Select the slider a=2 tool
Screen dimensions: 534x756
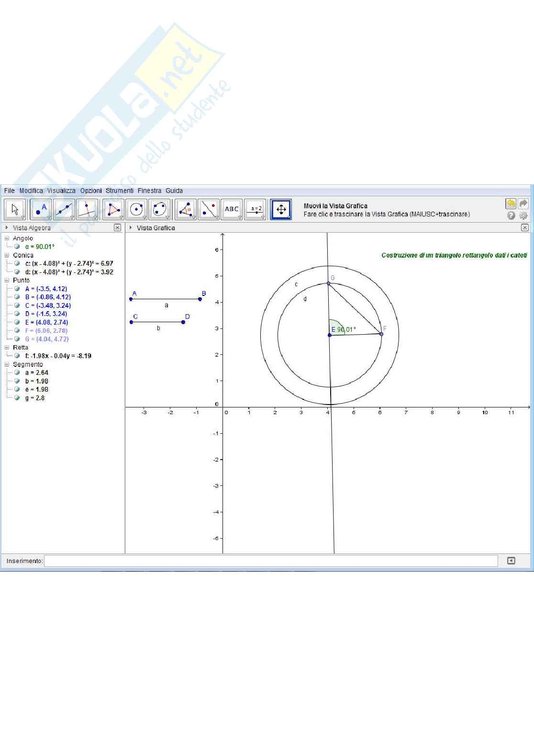pyautogui.click(x=255, y=209)
